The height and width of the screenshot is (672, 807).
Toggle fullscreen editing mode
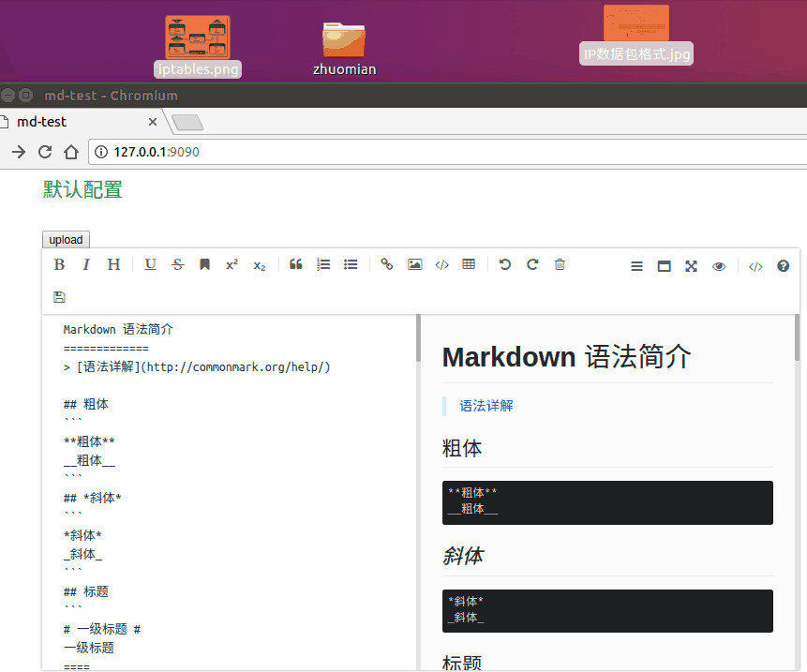(691, 266)
